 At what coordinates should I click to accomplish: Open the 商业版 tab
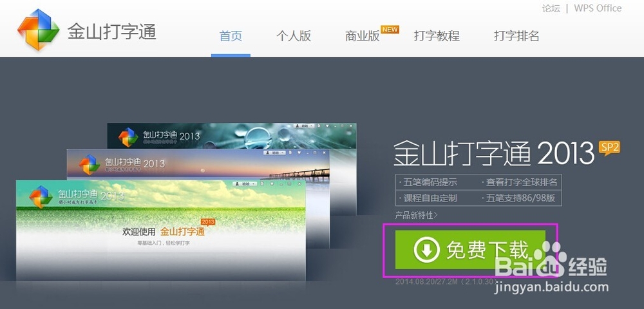(362, 35)
